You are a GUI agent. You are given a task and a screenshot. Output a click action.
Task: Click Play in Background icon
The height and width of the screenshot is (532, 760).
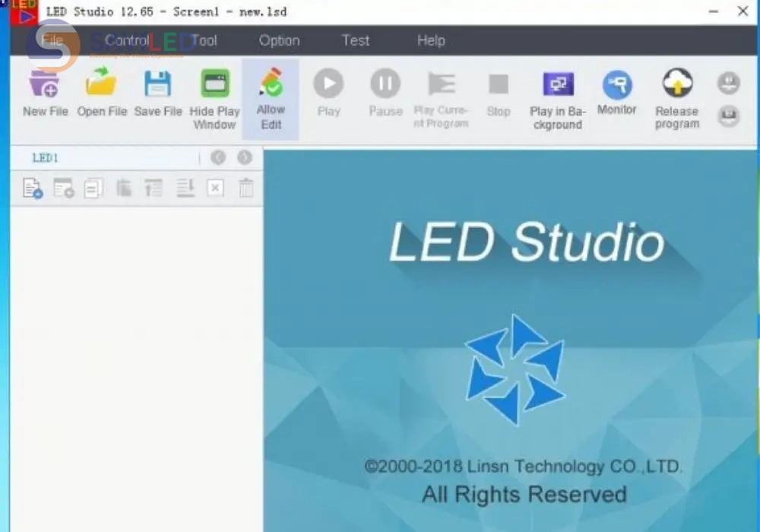(x=557, y=84)
